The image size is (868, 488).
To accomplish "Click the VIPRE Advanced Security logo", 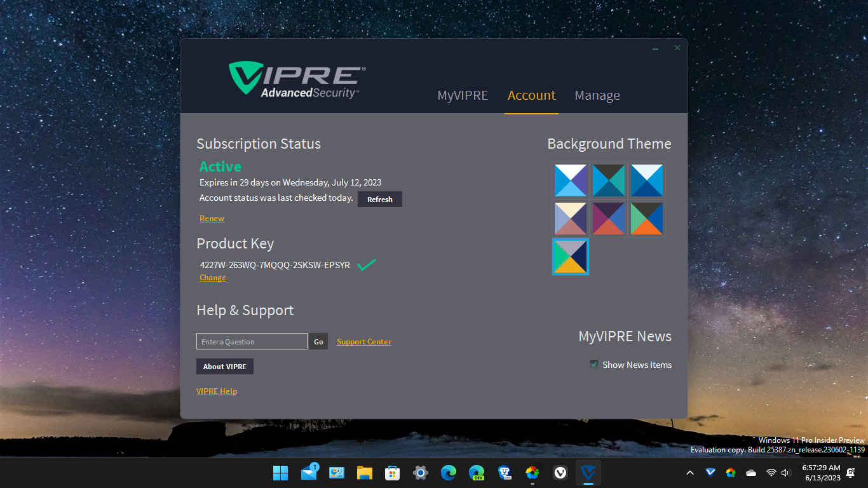I will click(x=297, y=79).
